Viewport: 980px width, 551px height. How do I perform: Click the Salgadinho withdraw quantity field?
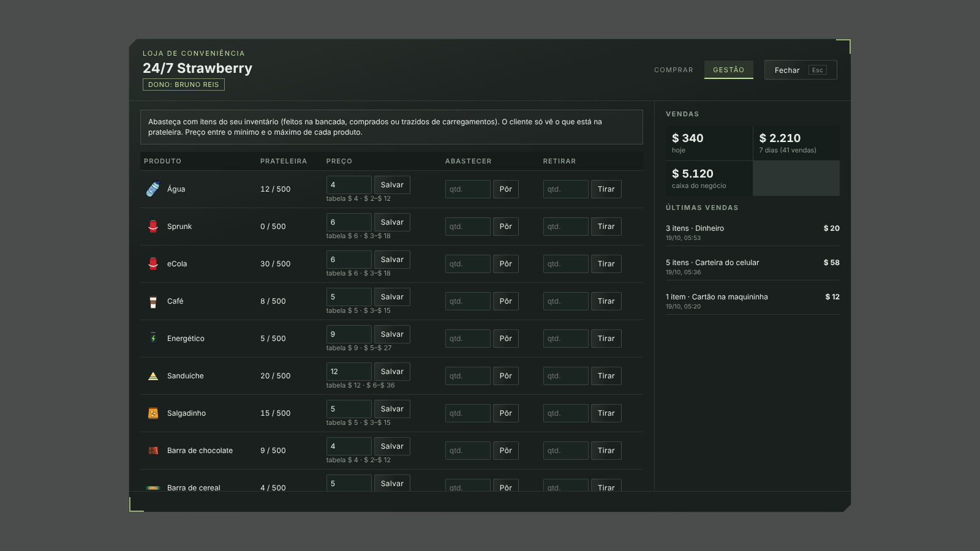[x=566, y=413]
